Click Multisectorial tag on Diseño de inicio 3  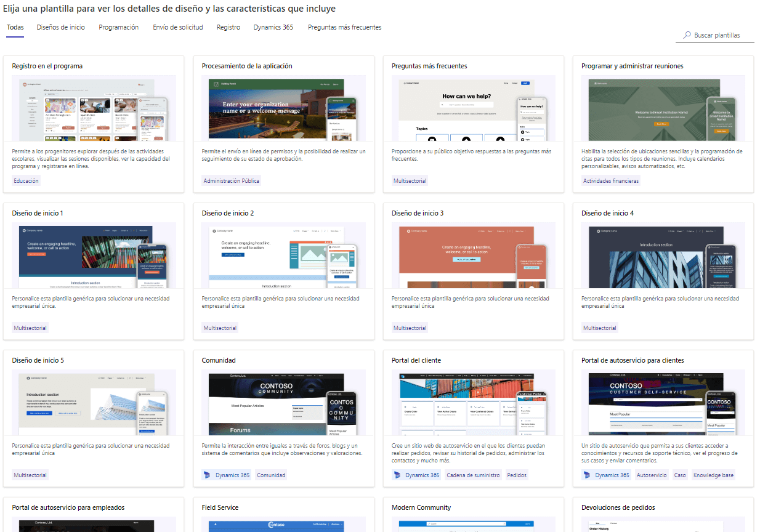point(410,328)
